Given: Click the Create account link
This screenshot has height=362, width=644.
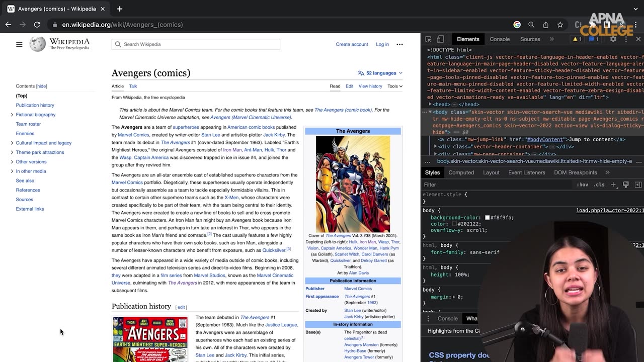Looking at the screenshot, I should [x=352, y=44].
